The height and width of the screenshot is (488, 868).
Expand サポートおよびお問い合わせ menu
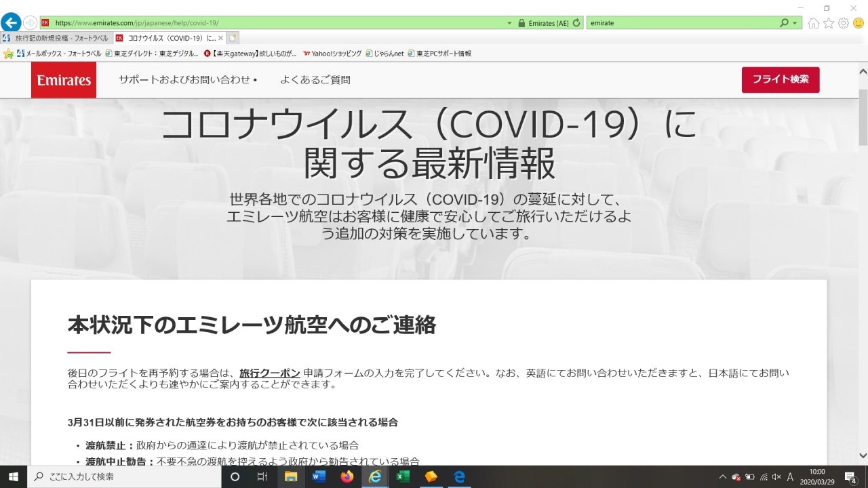pos(188,80)
